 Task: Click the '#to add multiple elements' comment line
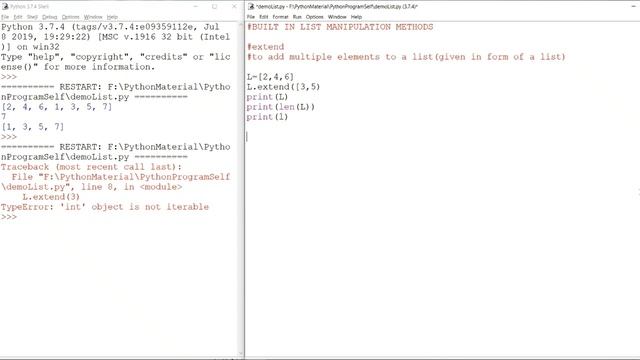click(406, 57)
